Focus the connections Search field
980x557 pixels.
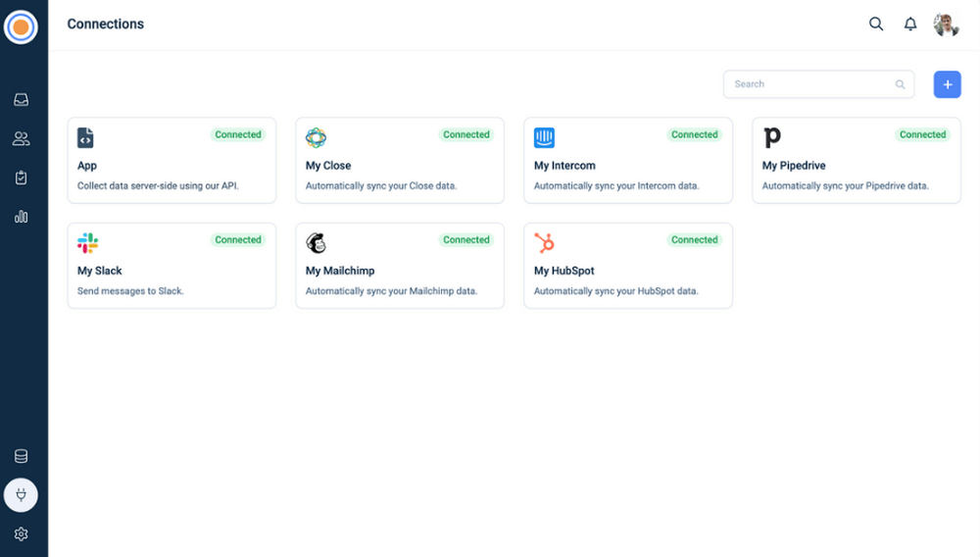click(x=811, y=84)
